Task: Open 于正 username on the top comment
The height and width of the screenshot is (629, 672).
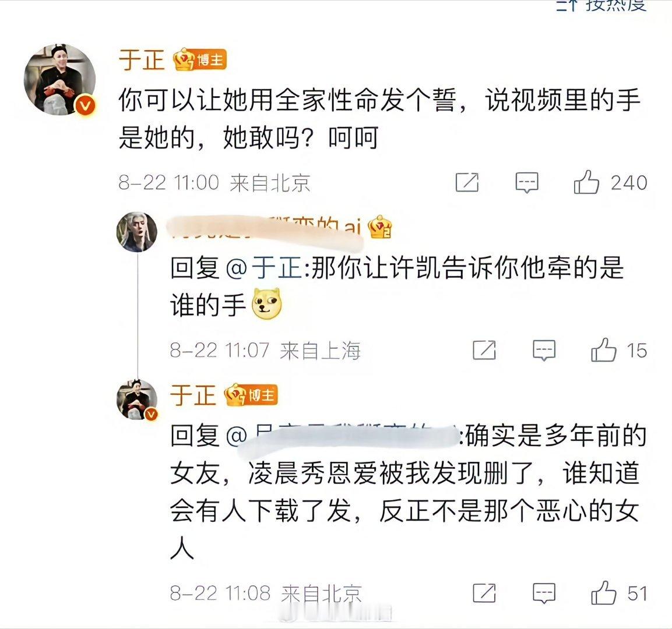Action: click(142, 59)
